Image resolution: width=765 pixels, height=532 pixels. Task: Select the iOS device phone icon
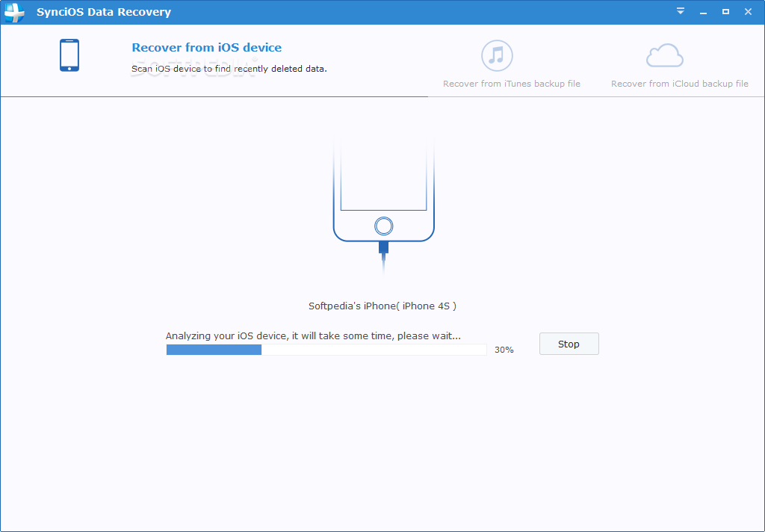[69, 55]
